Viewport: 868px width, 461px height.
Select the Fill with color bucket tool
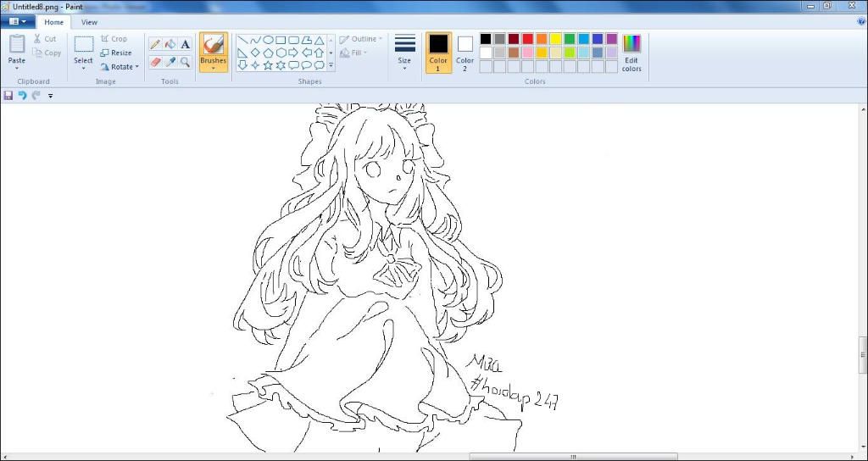[x=170, y=44]
